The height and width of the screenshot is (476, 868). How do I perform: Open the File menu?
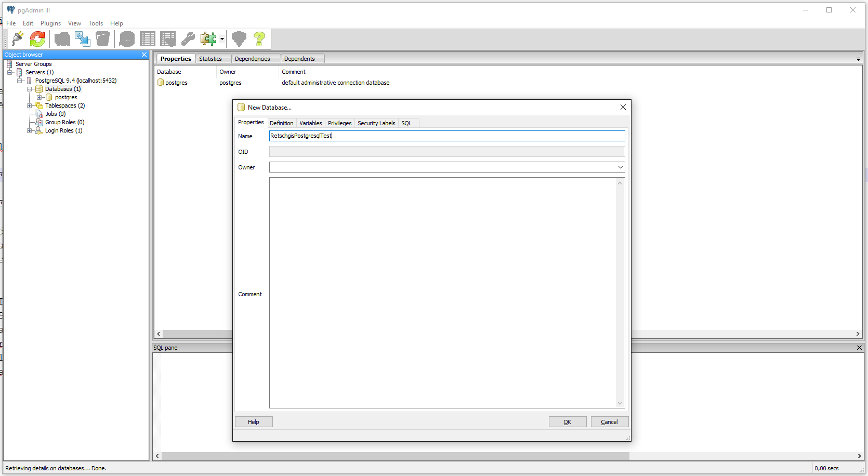[x=11, y=23]
